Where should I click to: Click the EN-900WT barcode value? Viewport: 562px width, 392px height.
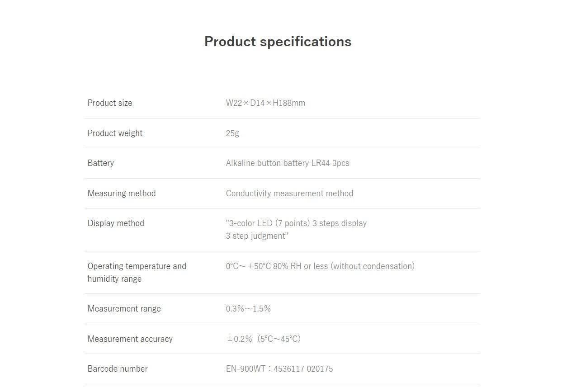pos(279,369)
